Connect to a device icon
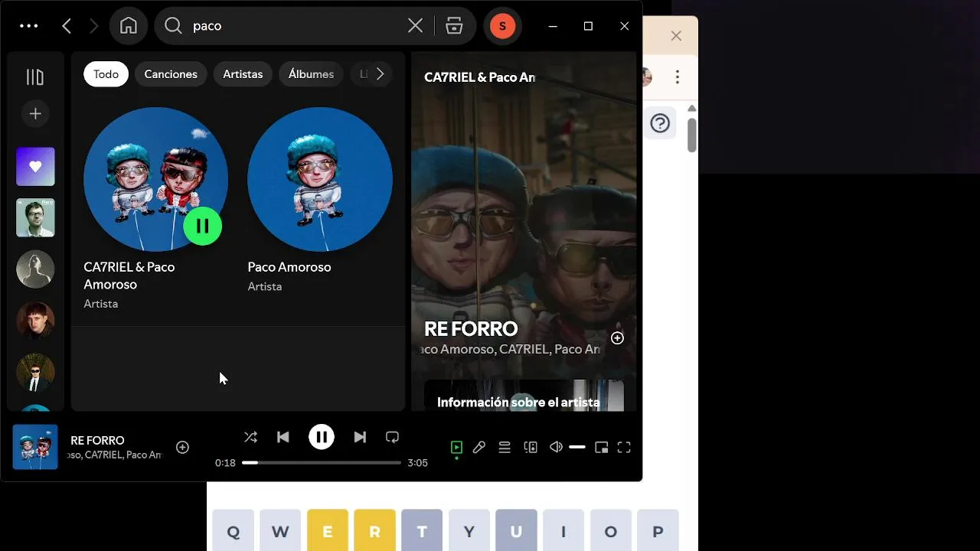The height and width of the screenshot is (551, 980). coord(531,448)
